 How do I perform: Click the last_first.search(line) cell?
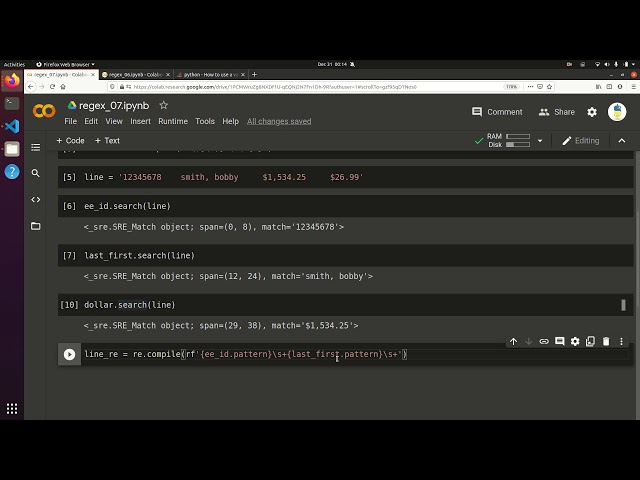(345, 256)
